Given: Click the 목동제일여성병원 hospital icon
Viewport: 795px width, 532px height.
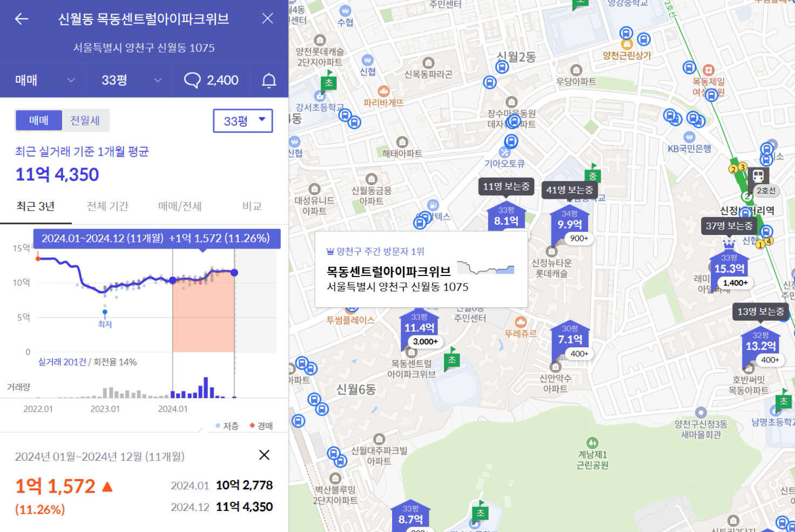Looking at the screenshot, I should (709, 70).
